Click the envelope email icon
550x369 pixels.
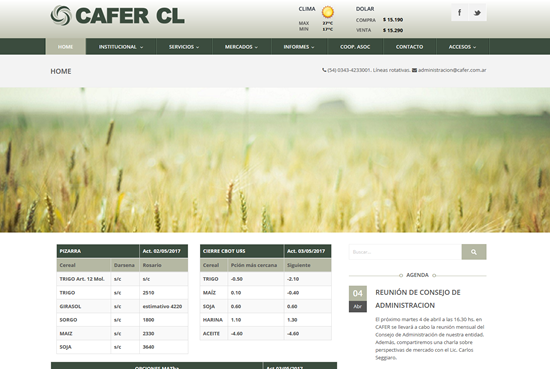pyautogui.click(x=414, y=70)
